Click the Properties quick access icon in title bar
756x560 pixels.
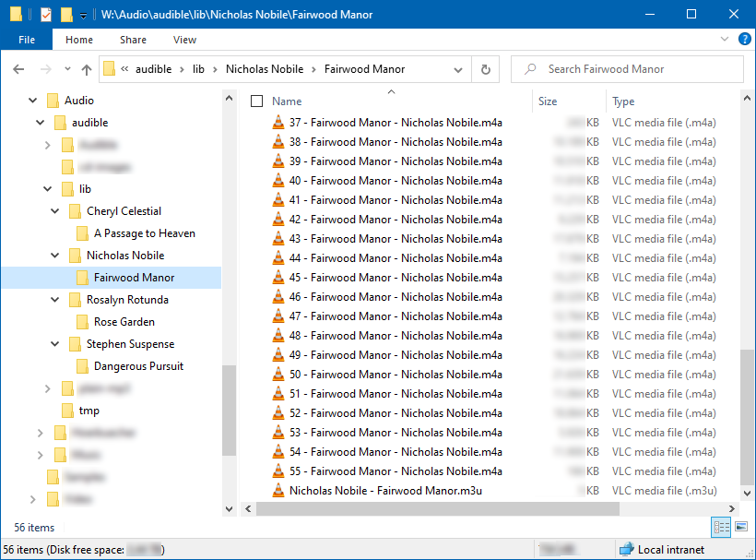46,15
